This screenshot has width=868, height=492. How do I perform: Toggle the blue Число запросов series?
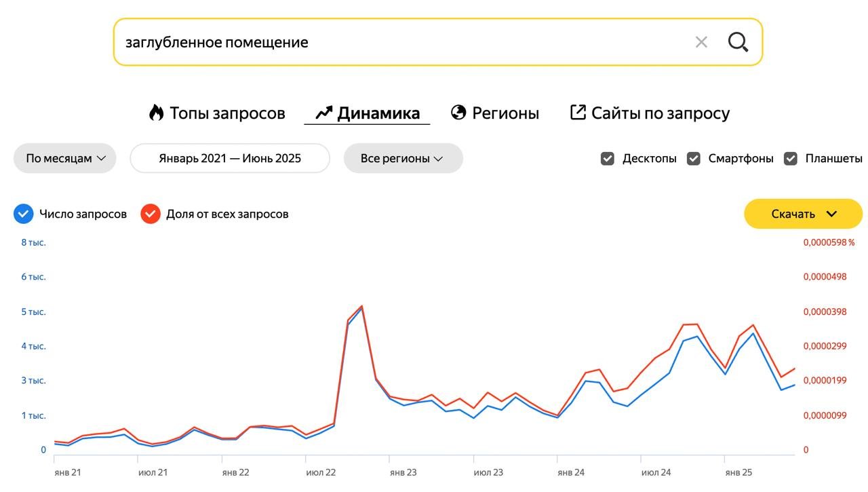pyautogui.click(x=24, y=214)
